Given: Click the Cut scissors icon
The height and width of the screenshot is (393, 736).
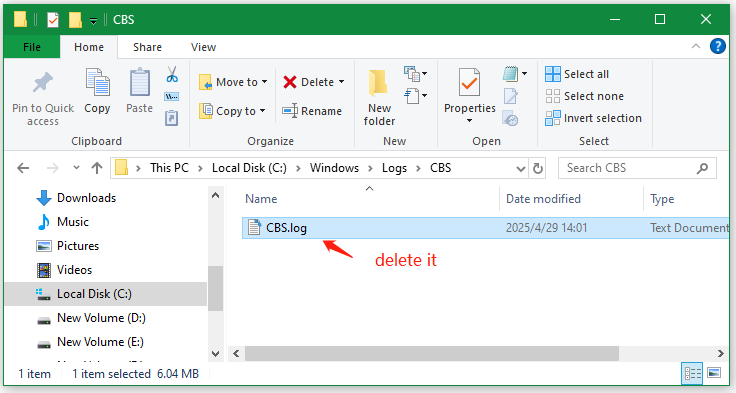Looking at the screenshot, I should click(172, 74).
